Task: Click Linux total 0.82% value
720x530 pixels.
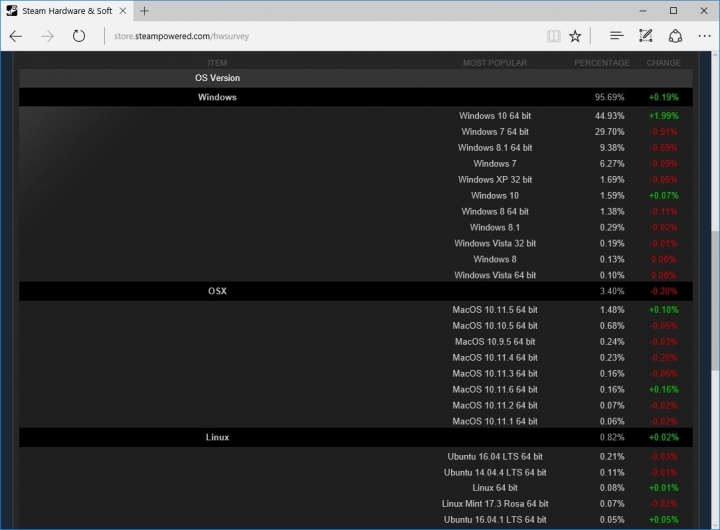Action: click(x=612, y=437)
